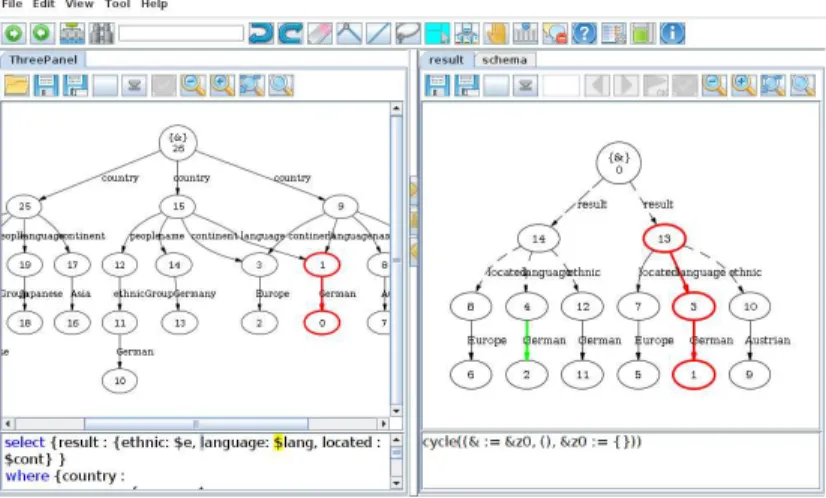Screen dimensions: 826x498
Task: Click the rightmost magnifier in result toolbar
Action: pyautogui.click(x=802, y=85)
